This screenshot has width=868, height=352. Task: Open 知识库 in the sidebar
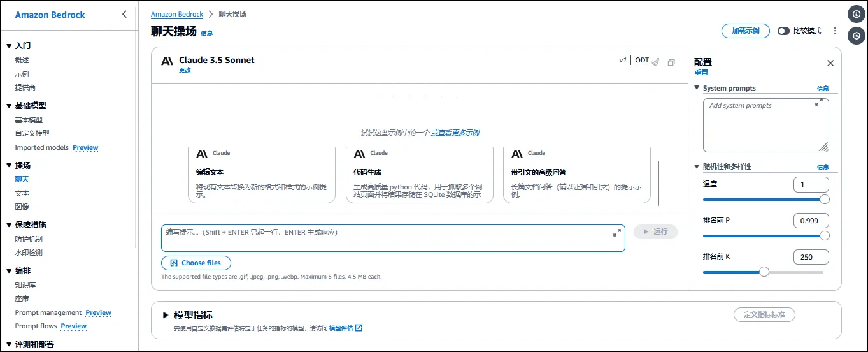click(x=25, y=285)
